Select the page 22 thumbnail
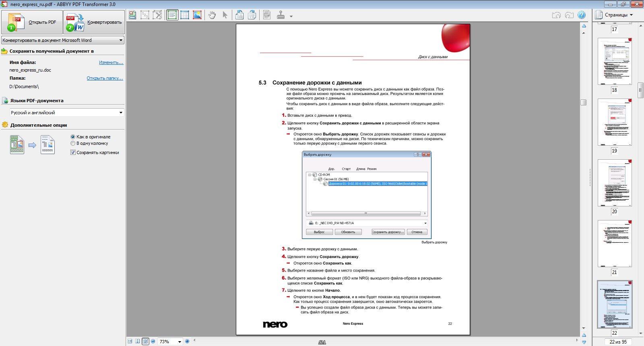 point(615,305)
